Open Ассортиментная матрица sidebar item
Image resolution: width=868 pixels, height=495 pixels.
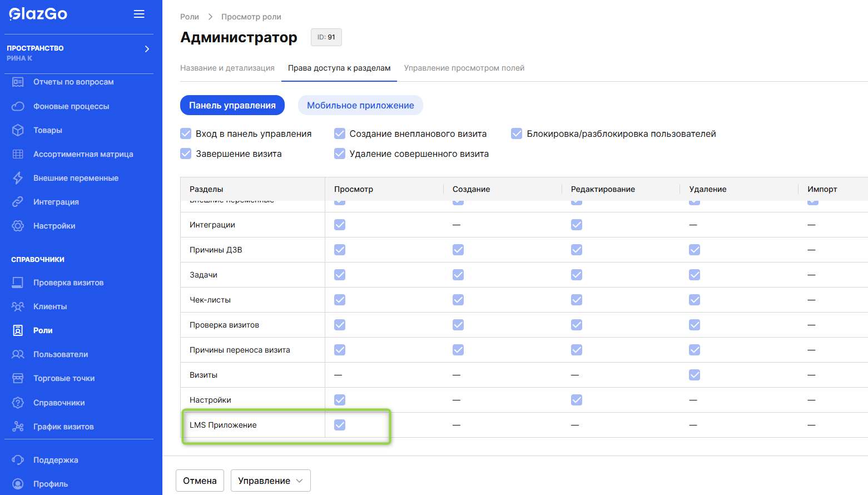(83, 154)
